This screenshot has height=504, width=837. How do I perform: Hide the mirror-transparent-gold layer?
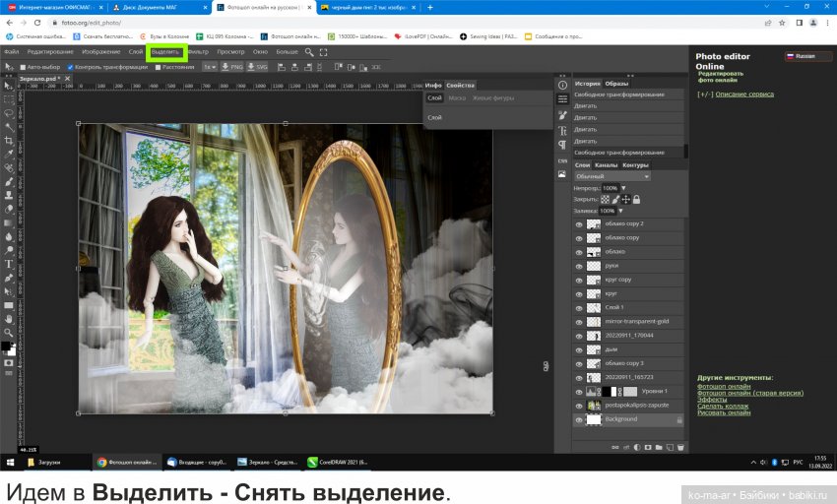click(x=579, y=323)
